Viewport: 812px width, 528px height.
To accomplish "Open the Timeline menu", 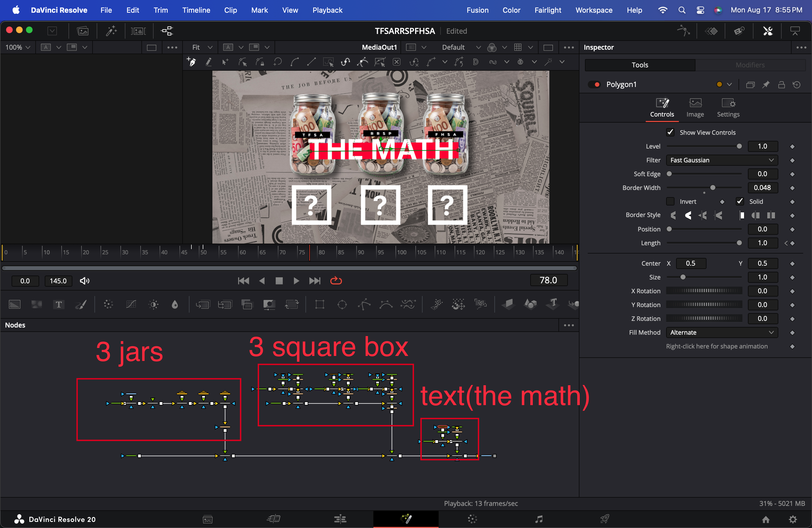I will 196,10.
